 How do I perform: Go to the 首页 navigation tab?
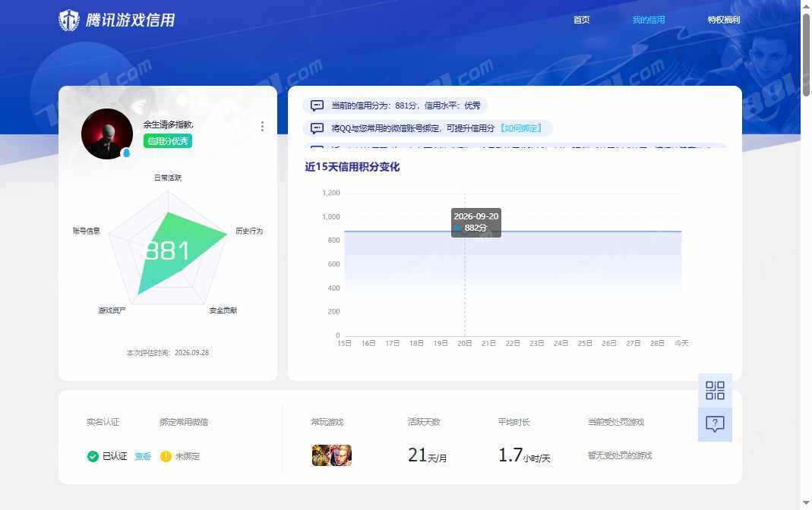581,20
